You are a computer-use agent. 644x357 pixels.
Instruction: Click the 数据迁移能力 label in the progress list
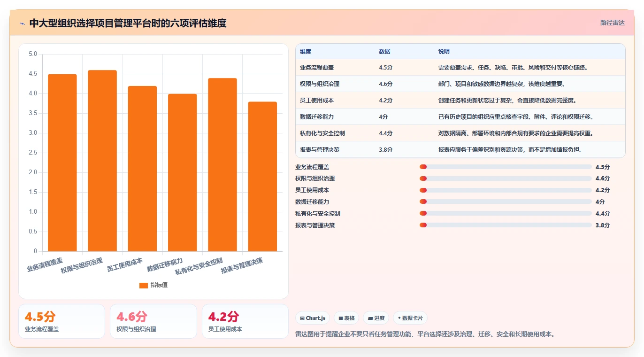312,202
